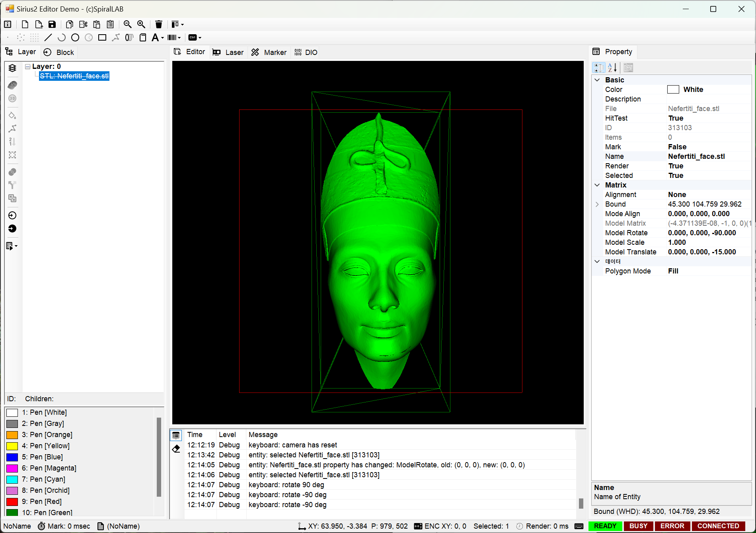Select the spiral tool
The image size is (756, 533).
pyautogui.click(x=129, y=37)
